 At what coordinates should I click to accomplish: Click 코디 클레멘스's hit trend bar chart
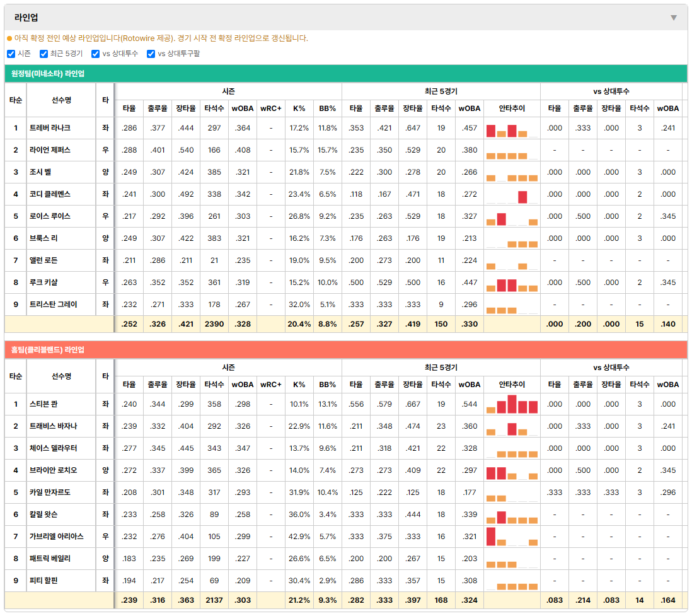512,195
